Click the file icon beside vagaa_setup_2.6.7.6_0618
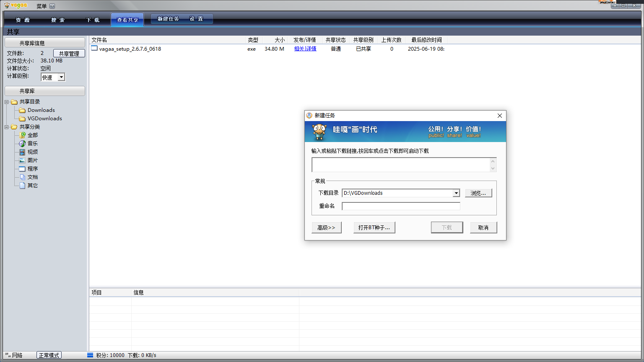This screenshot has width=644, height=362. tap(94, 49)
